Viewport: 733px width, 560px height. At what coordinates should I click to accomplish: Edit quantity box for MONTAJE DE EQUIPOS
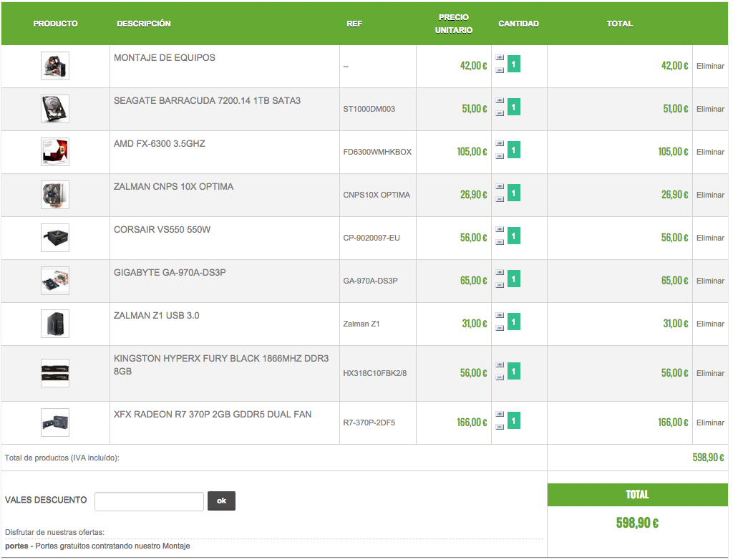coord(514,64)
